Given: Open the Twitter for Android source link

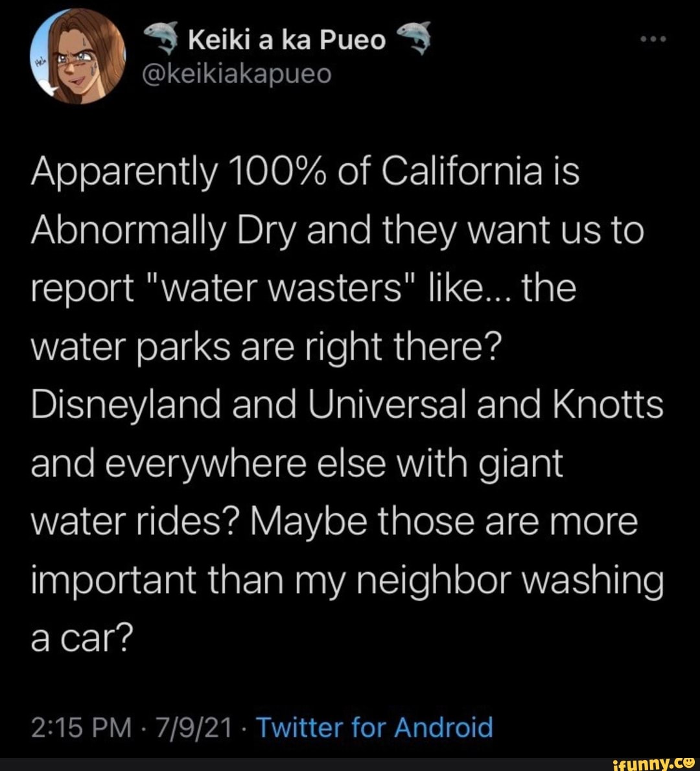Looking at the screenshot, I should [375, 727].
